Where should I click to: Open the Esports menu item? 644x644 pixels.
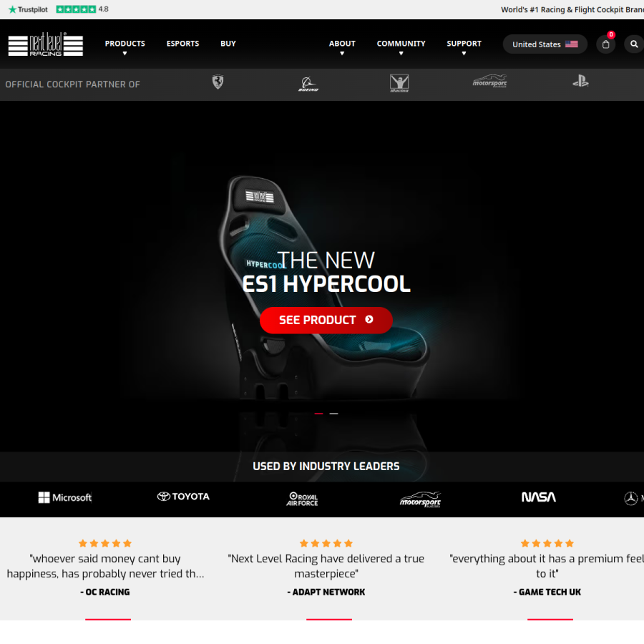182,44
